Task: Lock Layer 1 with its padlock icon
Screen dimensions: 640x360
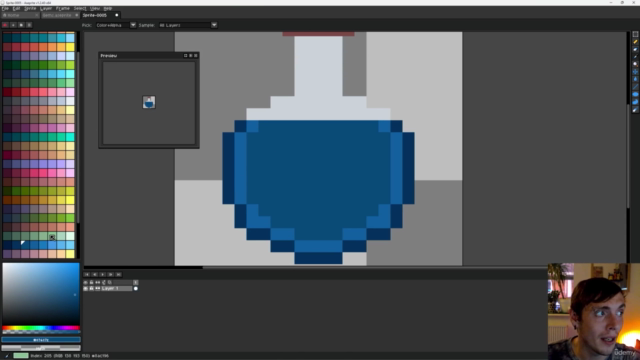Action: [91, 289]
